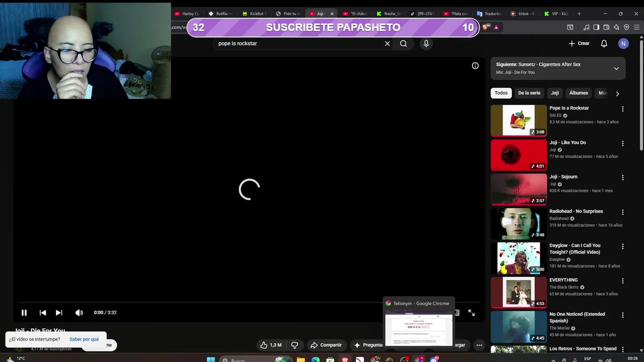Select the Joji filter chip
This screenshot has width=644, height=362.
554,93
